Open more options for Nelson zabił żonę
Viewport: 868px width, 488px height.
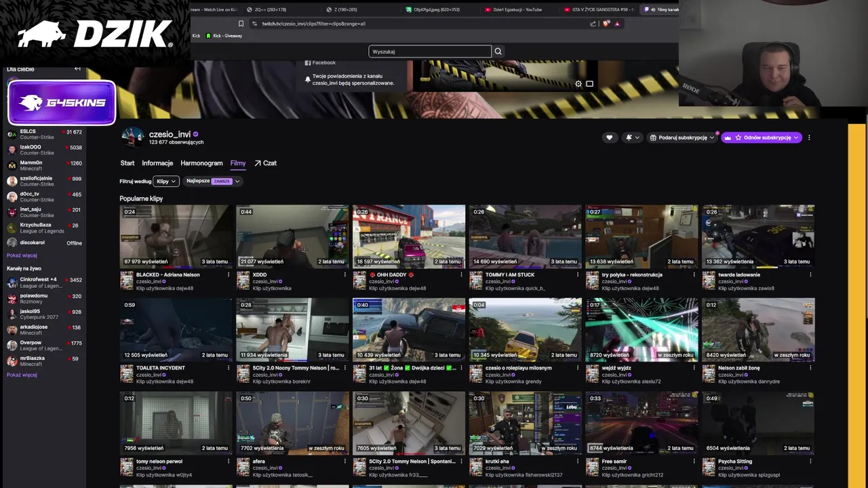pos(810,368)
